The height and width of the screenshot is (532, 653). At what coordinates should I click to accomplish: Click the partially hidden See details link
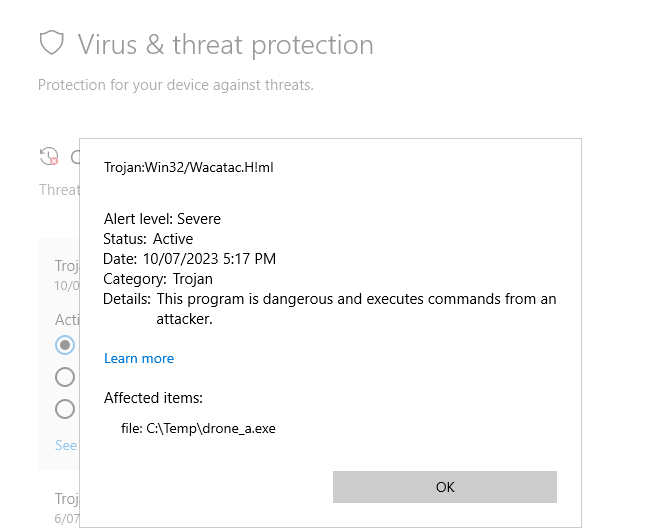click(66, 445)
